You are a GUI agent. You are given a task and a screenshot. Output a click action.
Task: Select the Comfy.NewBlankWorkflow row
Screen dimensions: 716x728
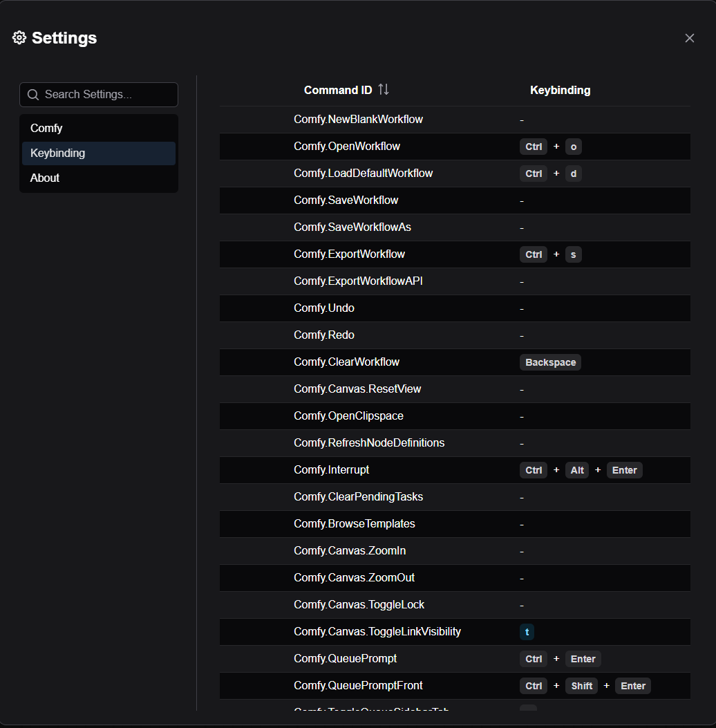359,119
